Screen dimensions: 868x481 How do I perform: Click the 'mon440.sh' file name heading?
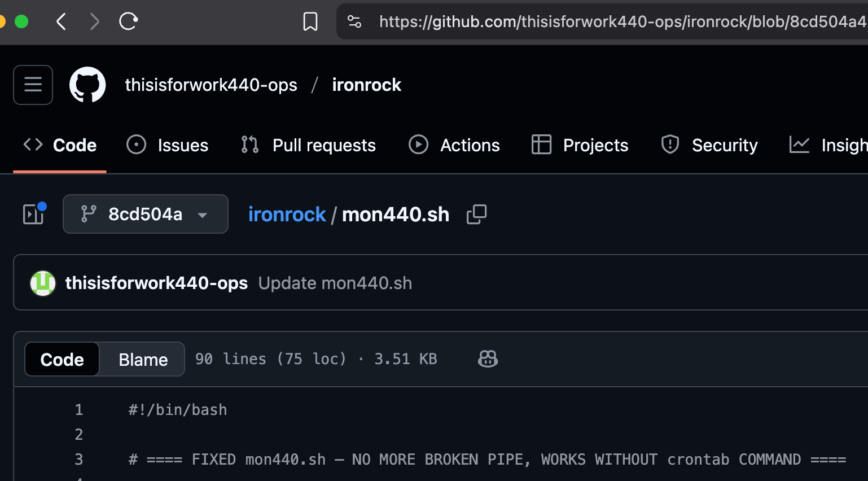point(396,215)
